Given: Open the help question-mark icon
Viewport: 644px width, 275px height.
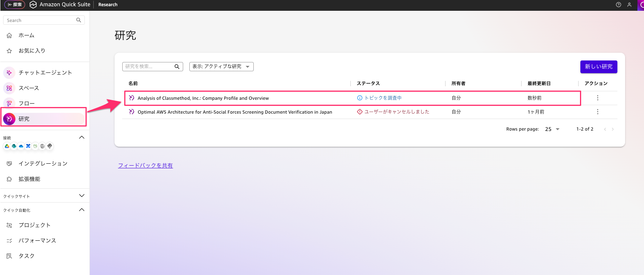Looking at the screenshot, I should coord(619,5).
